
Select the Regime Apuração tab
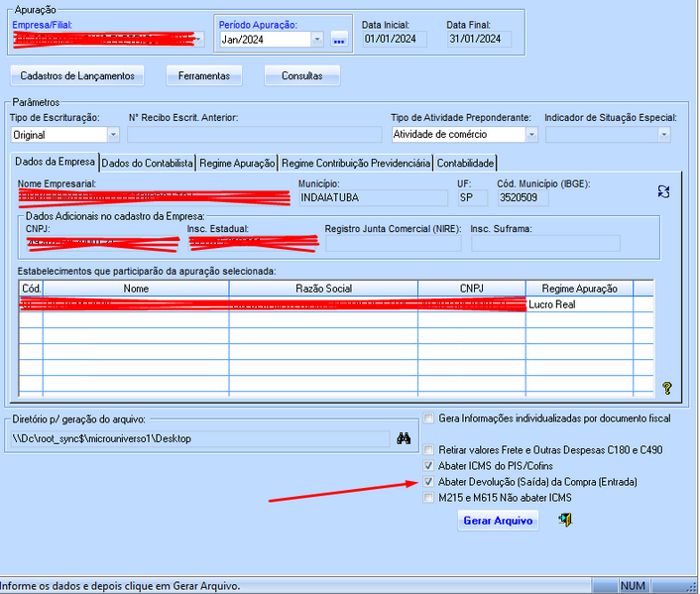tap(237, 164)
